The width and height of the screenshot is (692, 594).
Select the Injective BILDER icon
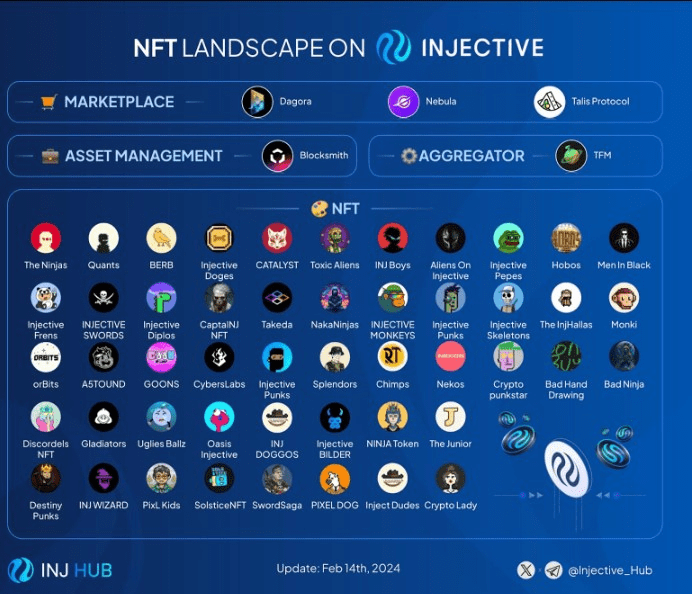[x=335, y=417]
